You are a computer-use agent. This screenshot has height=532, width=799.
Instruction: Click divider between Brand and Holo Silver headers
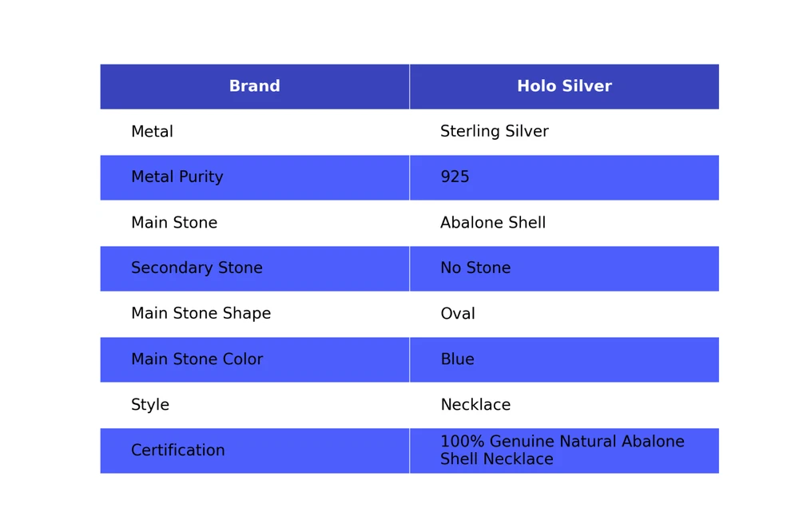pyautogui.click(x=409, y=86)
